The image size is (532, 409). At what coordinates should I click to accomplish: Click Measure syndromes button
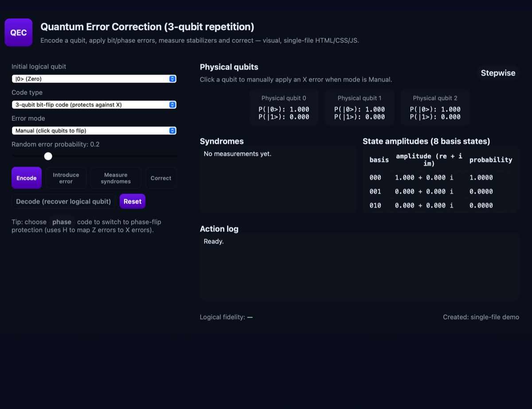pyautogui.click(x=116, y=178)
